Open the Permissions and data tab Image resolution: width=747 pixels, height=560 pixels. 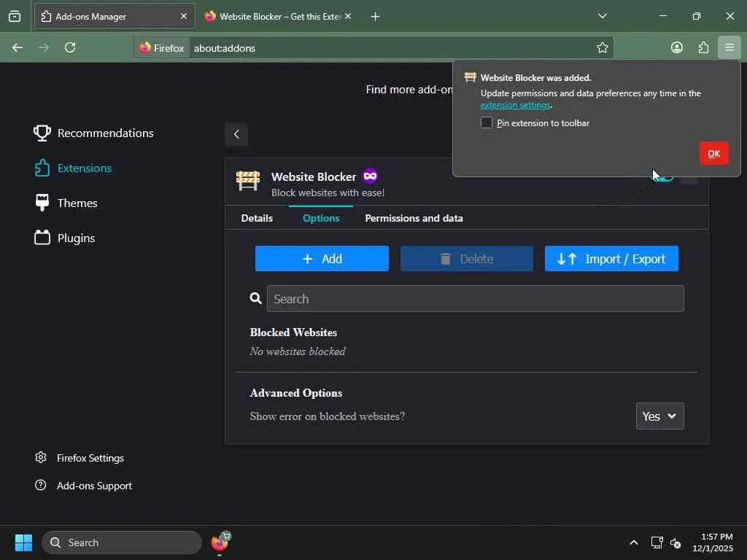(x=414, y=218)
